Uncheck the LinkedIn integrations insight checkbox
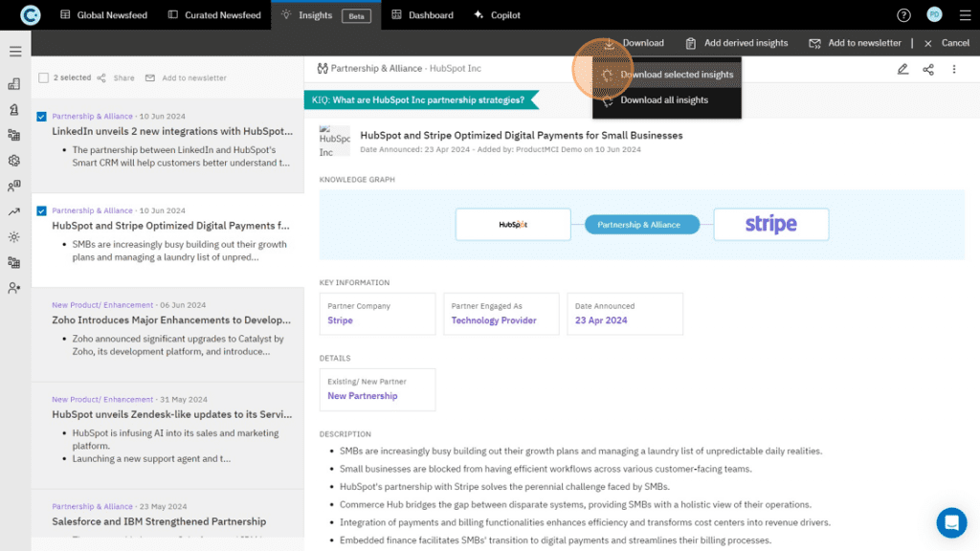 point(41,117)
